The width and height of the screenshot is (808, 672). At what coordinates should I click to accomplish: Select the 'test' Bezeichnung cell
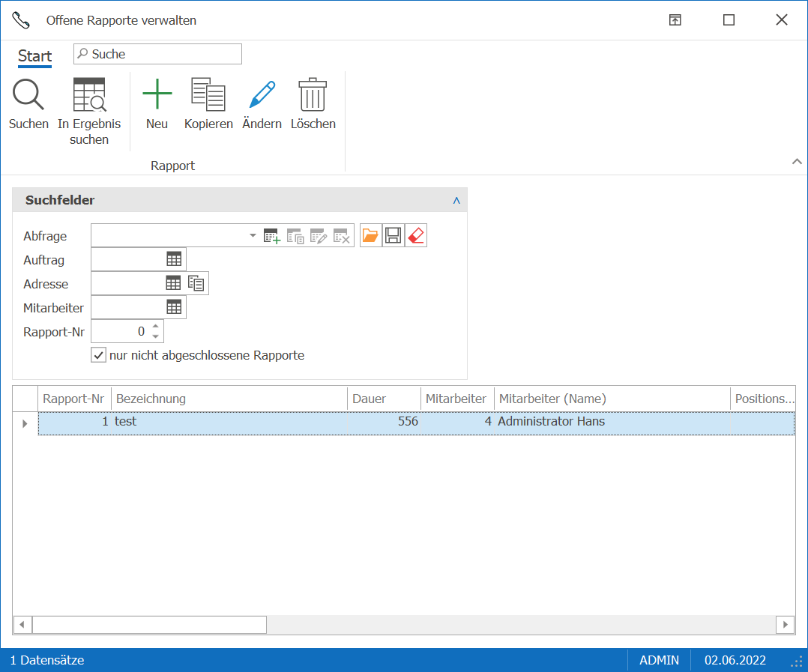229,422
